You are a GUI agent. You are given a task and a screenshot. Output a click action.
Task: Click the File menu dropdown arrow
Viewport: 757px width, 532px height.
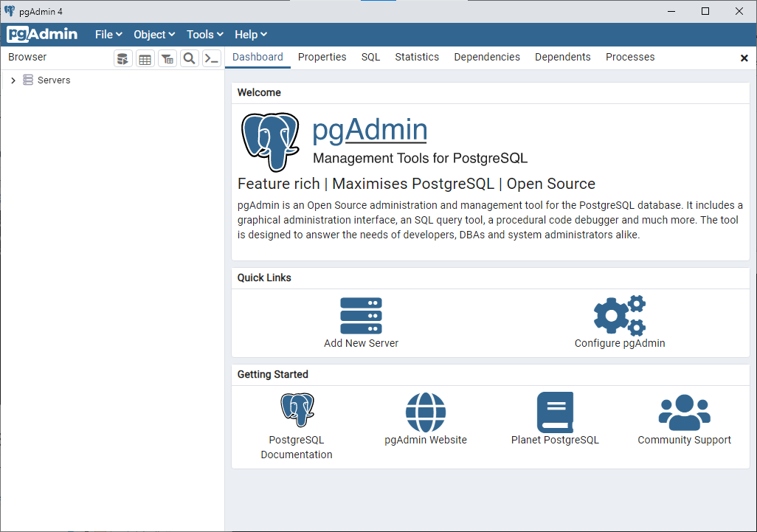pos(120,35)
